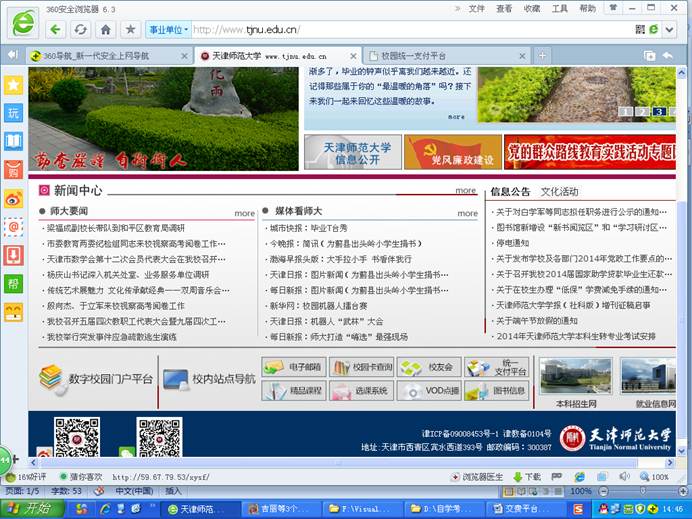Open the 收藏 menu
This screenshot has width=692, height=519.
point(532,8)
